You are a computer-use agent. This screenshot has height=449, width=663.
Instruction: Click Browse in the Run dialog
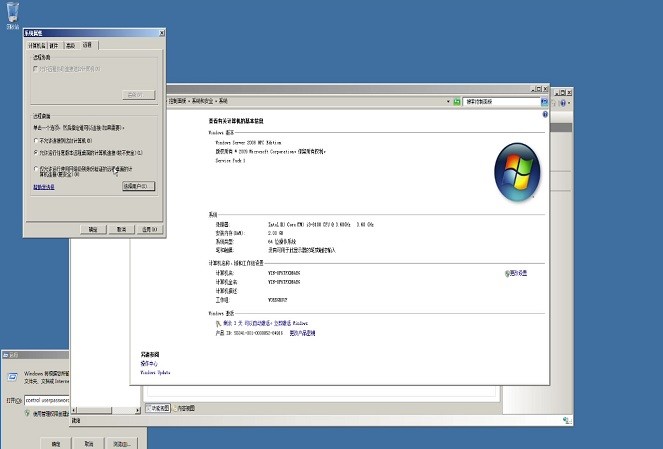tap(122, 444)
